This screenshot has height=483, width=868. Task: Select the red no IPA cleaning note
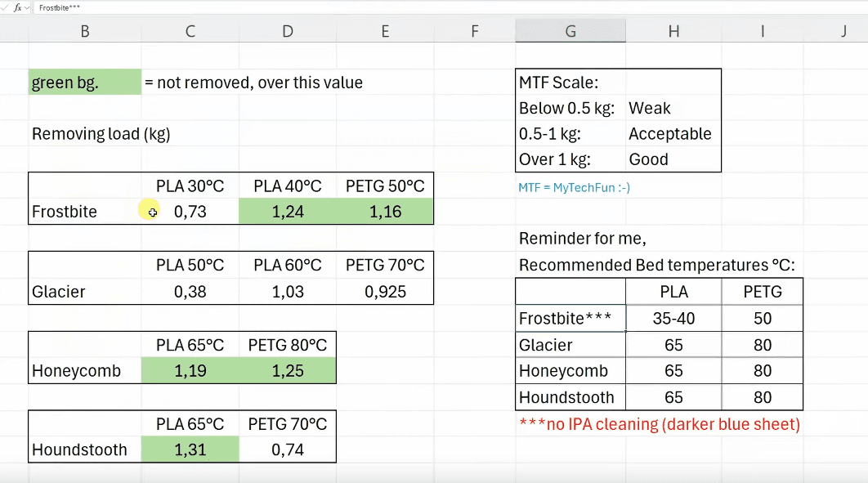pos(659,424)
